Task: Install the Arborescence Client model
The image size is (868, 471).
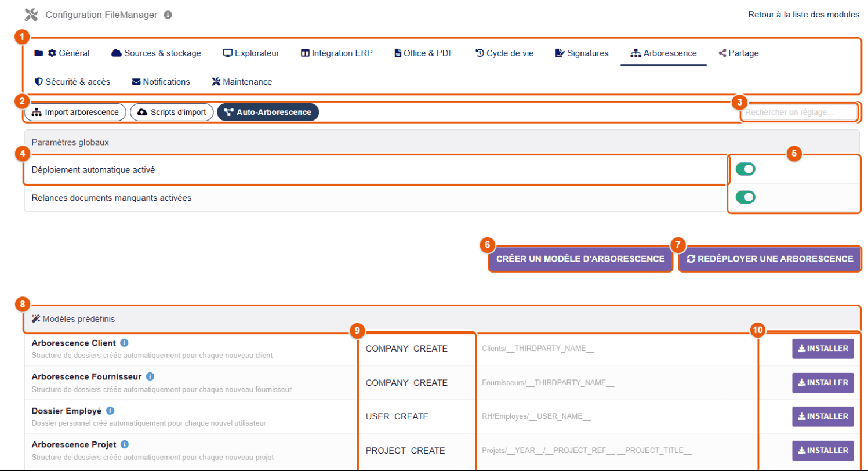Action: click(823, 349)
